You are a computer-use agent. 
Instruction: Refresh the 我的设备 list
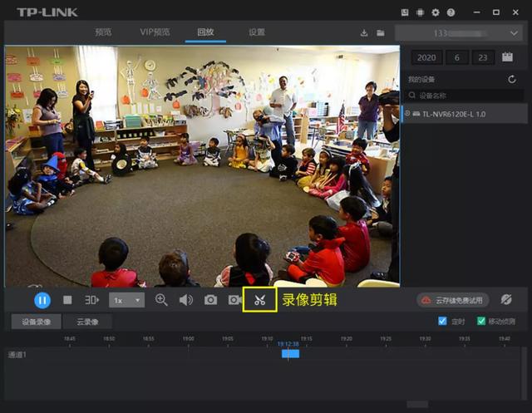tap(512, 79)
